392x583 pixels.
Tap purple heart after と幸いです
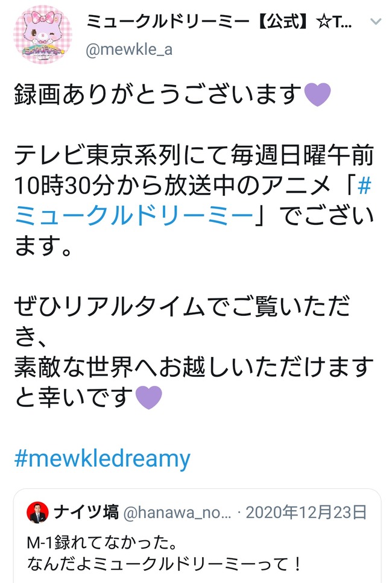149,397
